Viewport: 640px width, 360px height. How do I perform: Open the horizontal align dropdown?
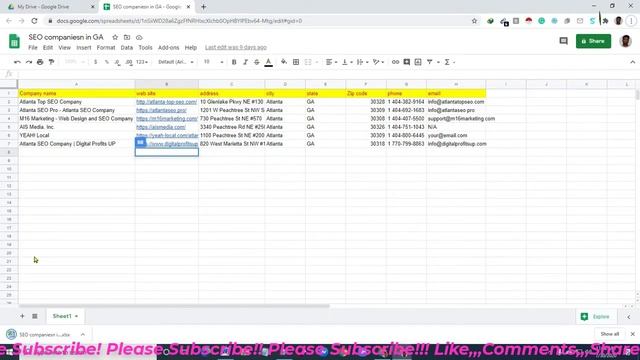(331, 62)
